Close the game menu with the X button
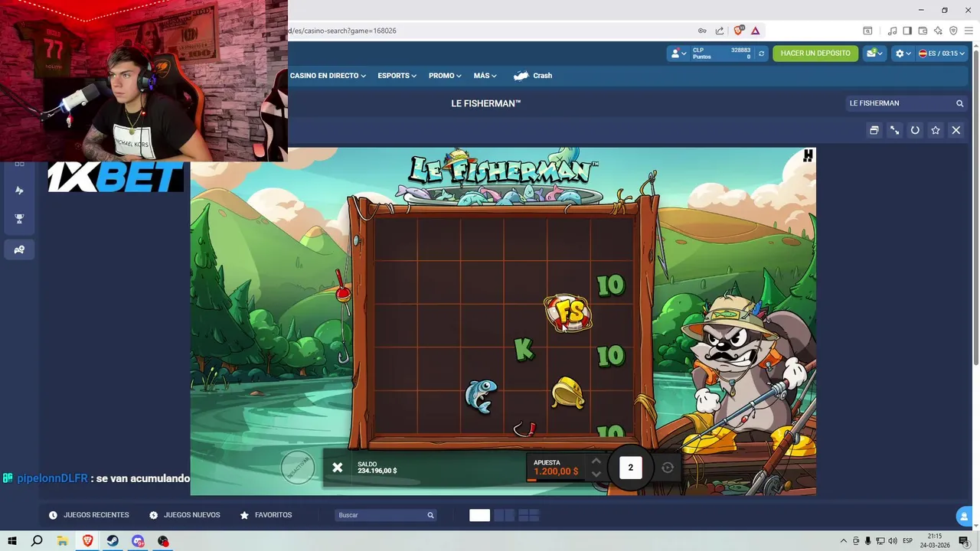Image resolution: width=980 pixels, height=551 pixels. coord(338,467)
